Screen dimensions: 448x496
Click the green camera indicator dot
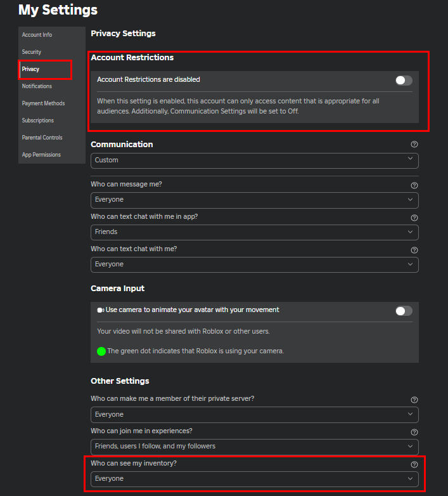click(x=101, y=351)
